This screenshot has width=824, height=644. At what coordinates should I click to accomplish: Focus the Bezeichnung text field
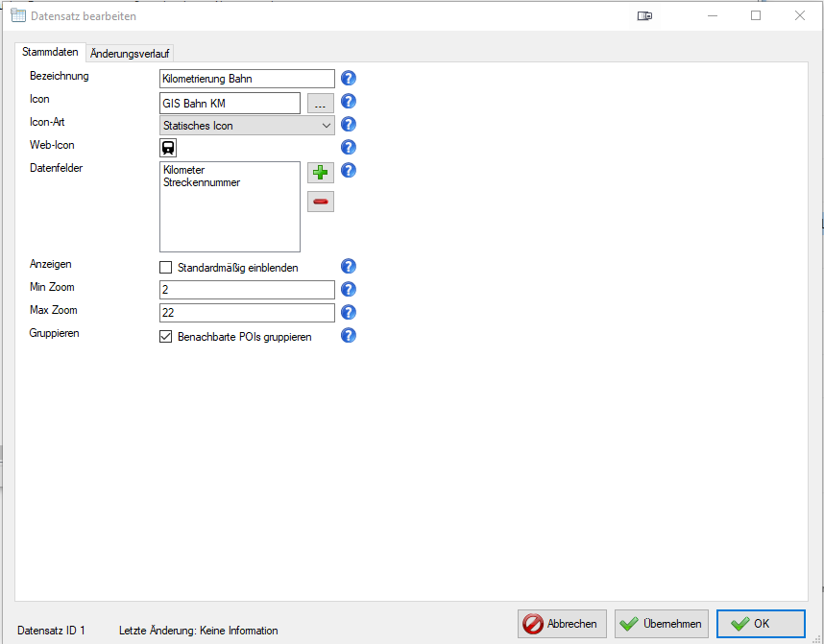click(247, 79)
